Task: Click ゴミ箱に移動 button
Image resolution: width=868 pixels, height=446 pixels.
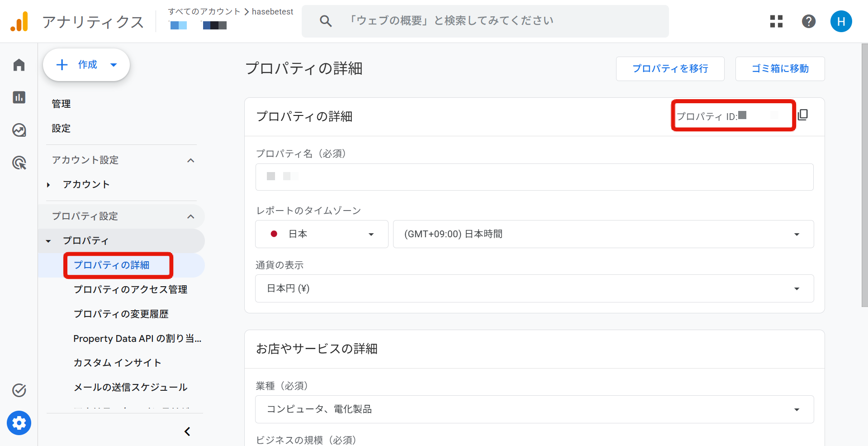Action: [x=780, y=69]
